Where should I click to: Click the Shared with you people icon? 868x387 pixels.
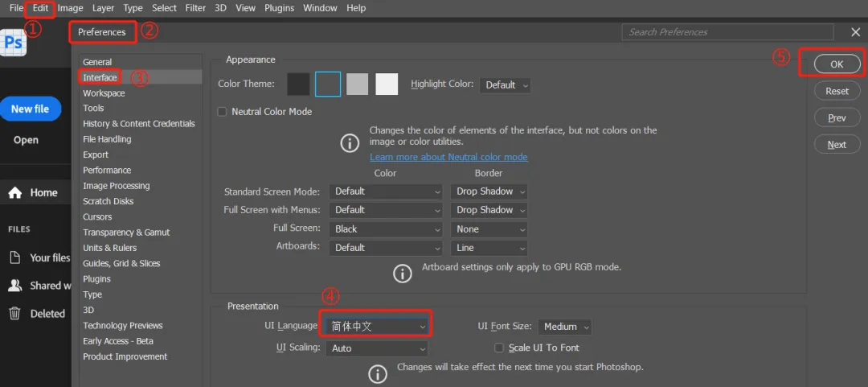pos(15,286)
